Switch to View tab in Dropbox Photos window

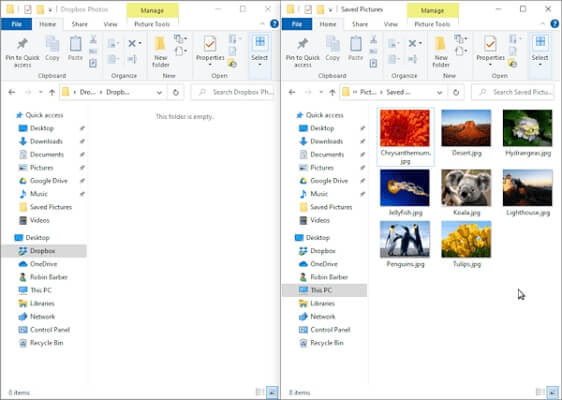110,24
